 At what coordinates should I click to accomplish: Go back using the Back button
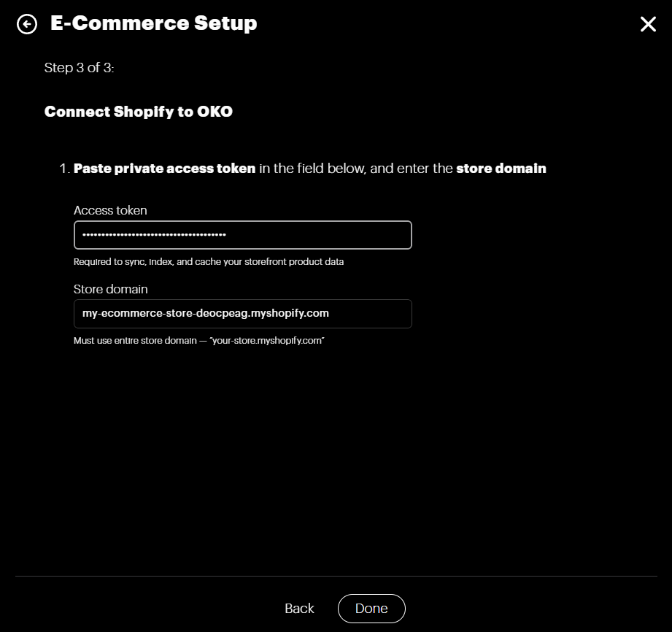[299, 609]
